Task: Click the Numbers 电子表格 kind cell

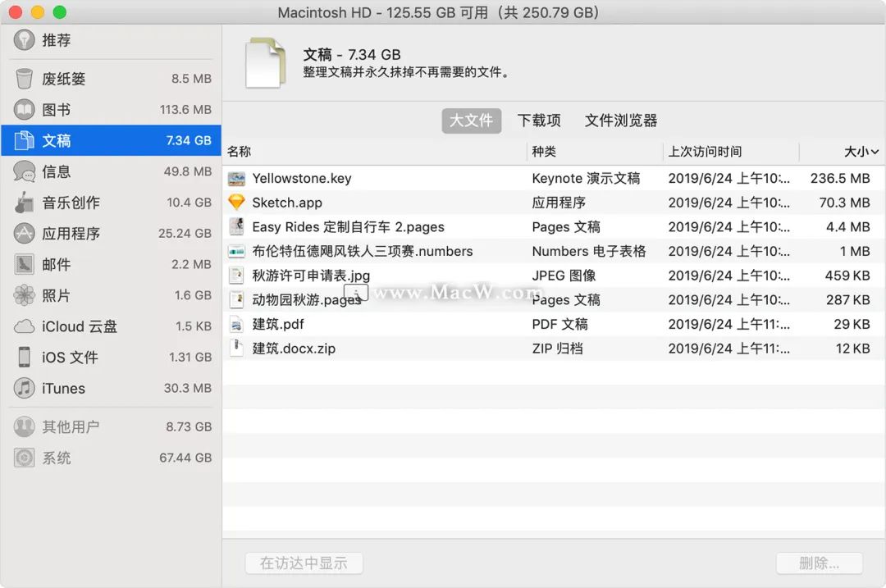Action: click(589, 251)
